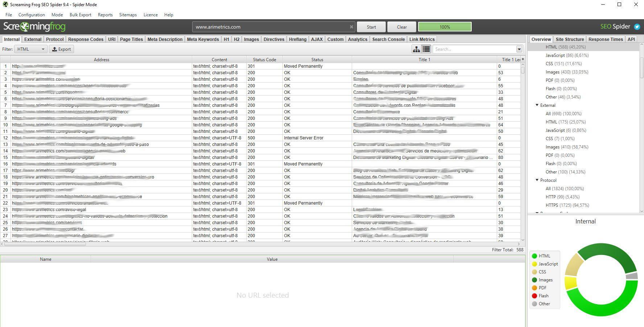
Task: Select HTTP (99) under Protocol
Action: click(x=562, y=197)
